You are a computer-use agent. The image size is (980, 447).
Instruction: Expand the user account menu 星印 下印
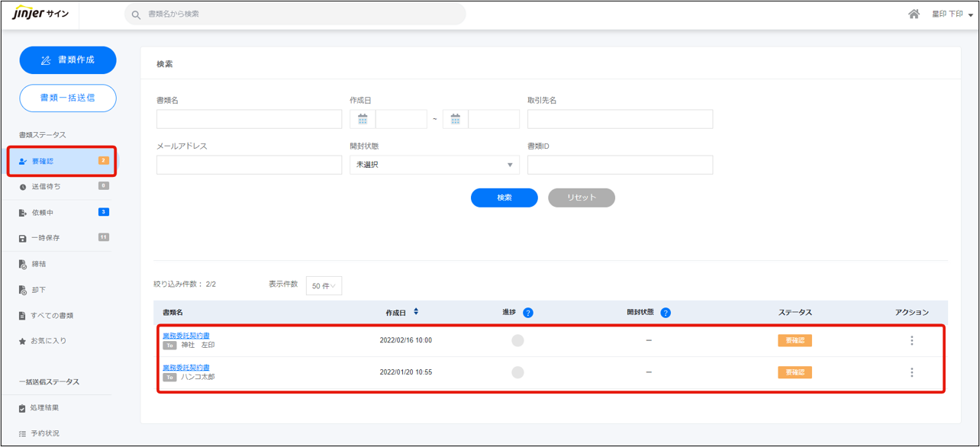click(952, 14)
